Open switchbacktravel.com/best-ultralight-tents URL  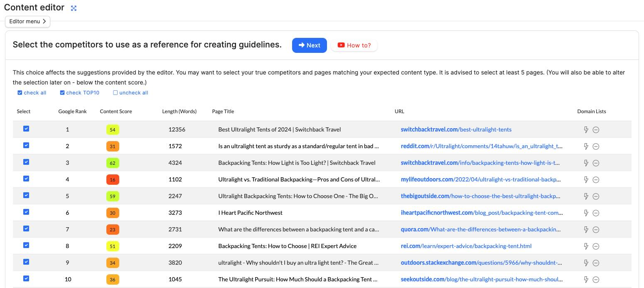[x=456, y=129]
